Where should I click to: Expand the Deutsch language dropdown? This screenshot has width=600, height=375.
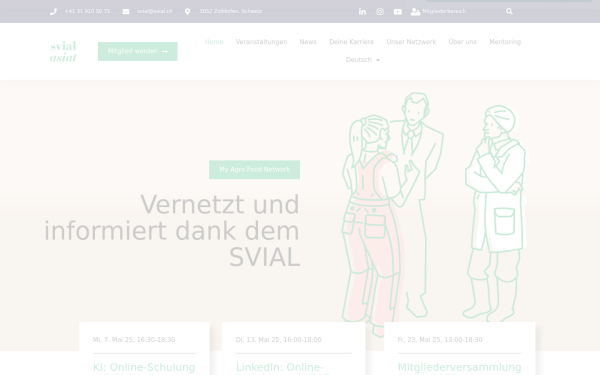pos(362,60)
